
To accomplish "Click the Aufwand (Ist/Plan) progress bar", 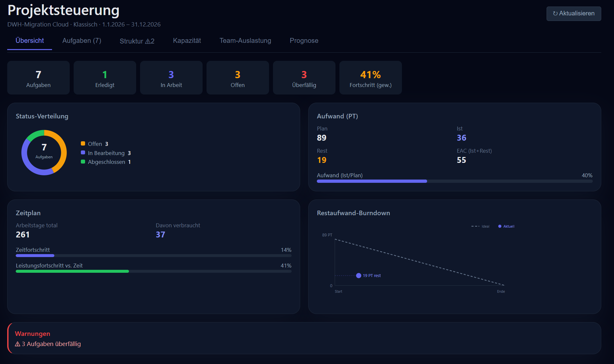I will pos(455,181).
